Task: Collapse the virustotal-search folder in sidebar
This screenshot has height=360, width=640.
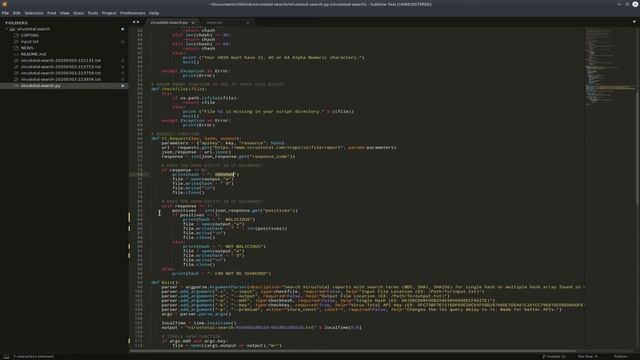Action: [x=7, y=29]
